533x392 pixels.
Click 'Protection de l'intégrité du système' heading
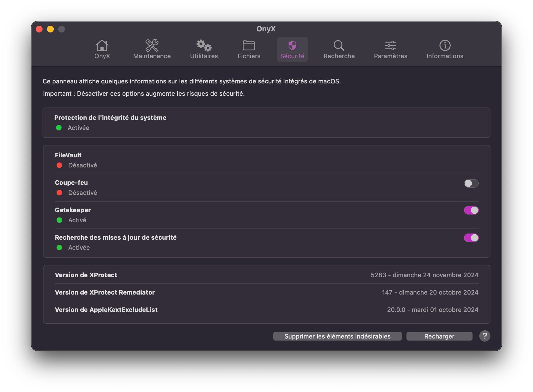tap(110, 118)
